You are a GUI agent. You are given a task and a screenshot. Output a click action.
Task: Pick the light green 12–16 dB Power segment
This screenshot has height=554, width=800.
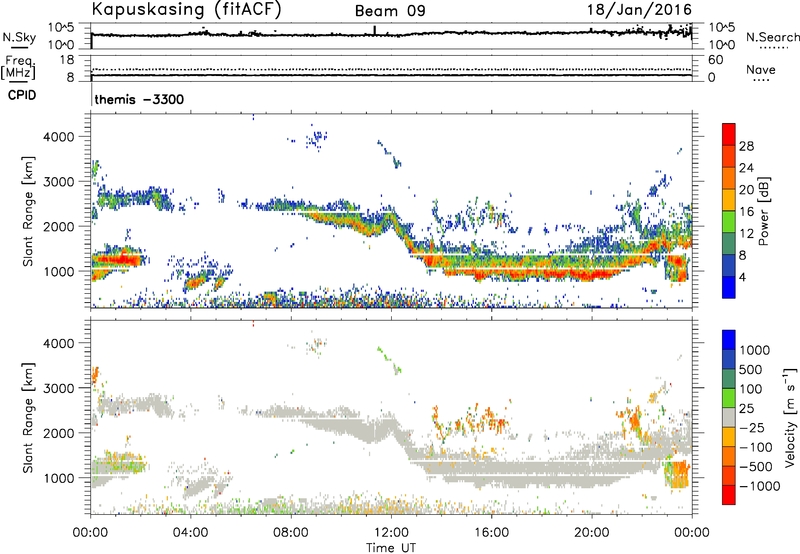pyautogui.click(x=729, y=222)
